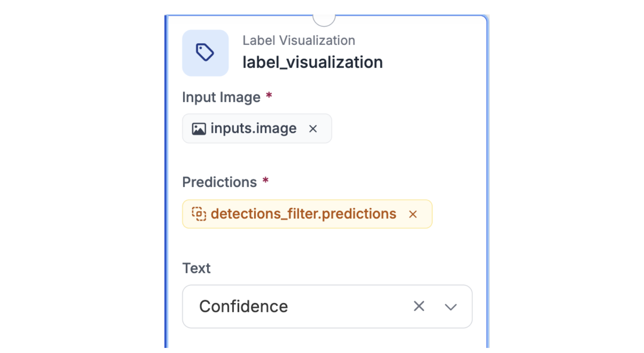This screenshot has height=353, width=644.
Task: Expand the Text dropdown chevron
Action: 451,307
